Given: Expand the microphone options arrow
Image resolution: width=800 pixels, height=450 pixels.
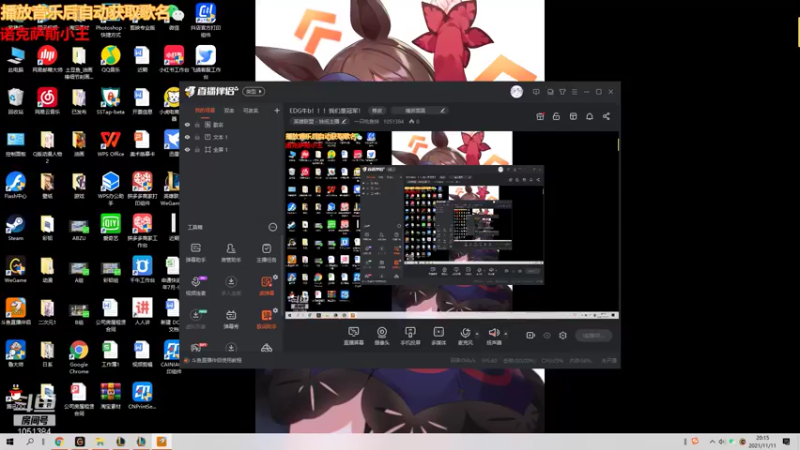Looking at the screenshot, I should 477,334.
